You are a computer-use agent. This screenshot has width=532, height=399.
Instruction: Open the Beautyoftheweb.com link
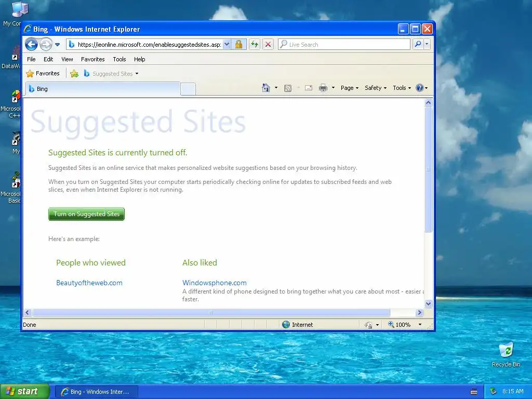[89, 283]
